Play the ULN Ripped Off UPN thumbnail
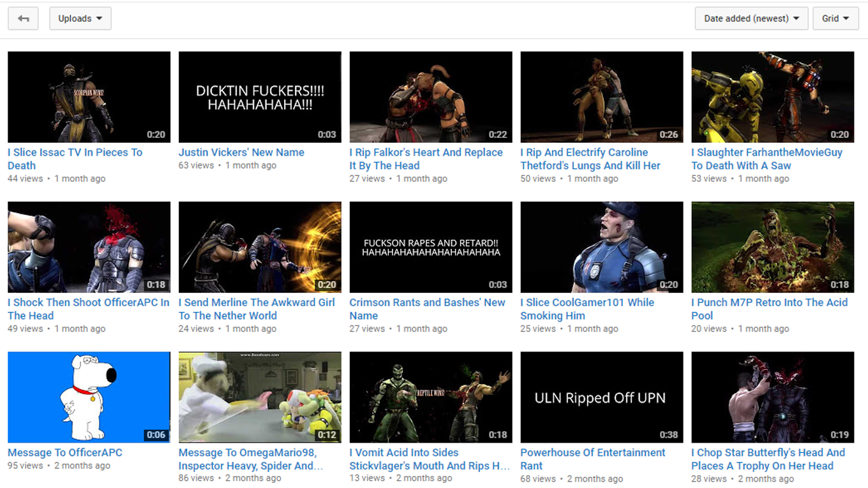This screenshot has height=488, width=868. (601, 397)
